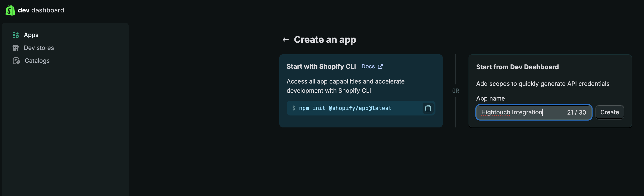Viewport: 644px width, 196px height.
Task: Click the Dev stores storefront icon
Action: tap(15, 48)
